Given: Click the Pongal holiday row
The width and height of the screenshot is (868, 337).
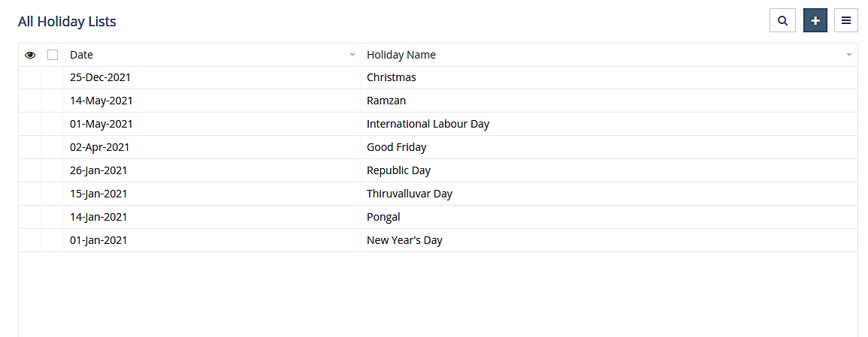Looking at the screenshot, I should click(x=383, y=217).
